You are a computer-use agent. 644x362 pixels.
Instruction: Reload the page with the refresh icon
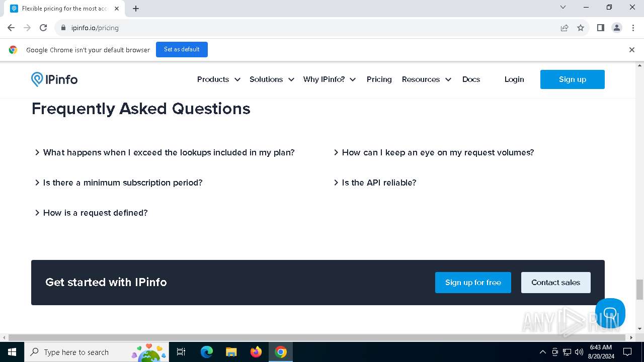[43, 28]
